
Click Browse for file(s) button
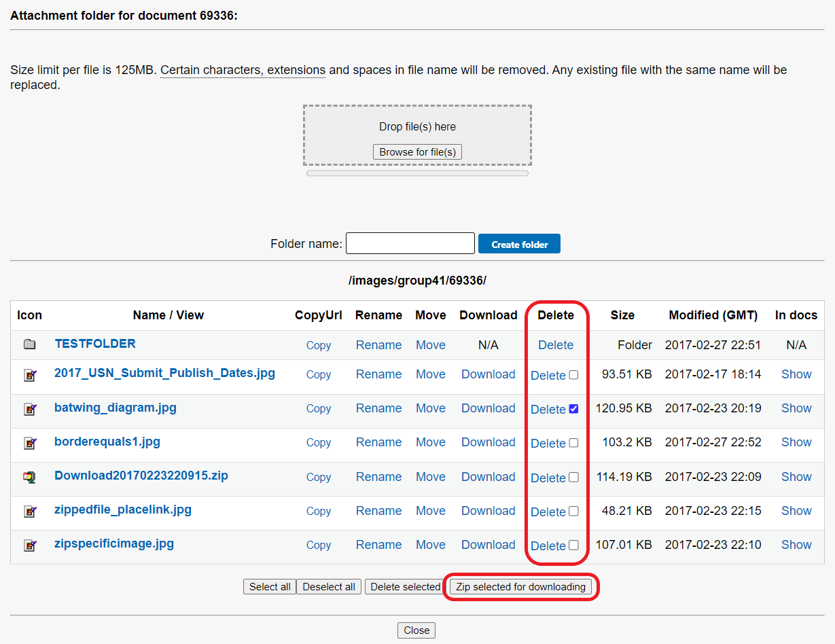click(x=417, y=152)
